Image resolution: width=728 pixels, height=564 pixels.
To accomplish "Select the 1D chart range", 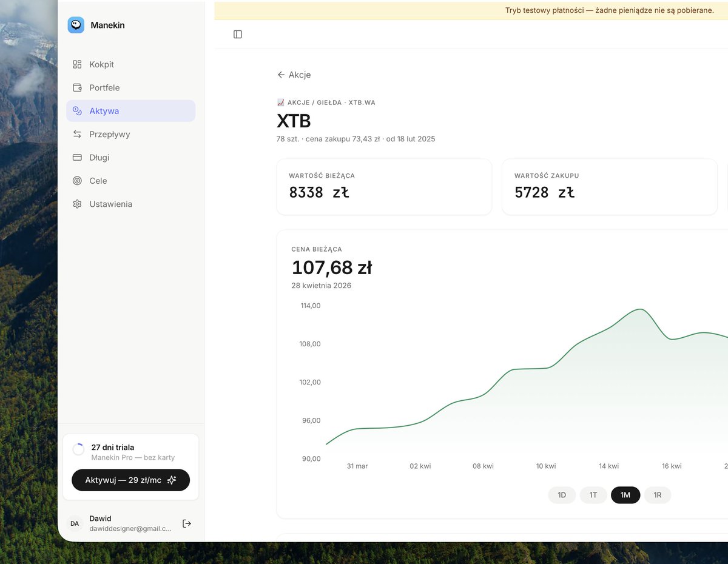I will tap(562, 495).
